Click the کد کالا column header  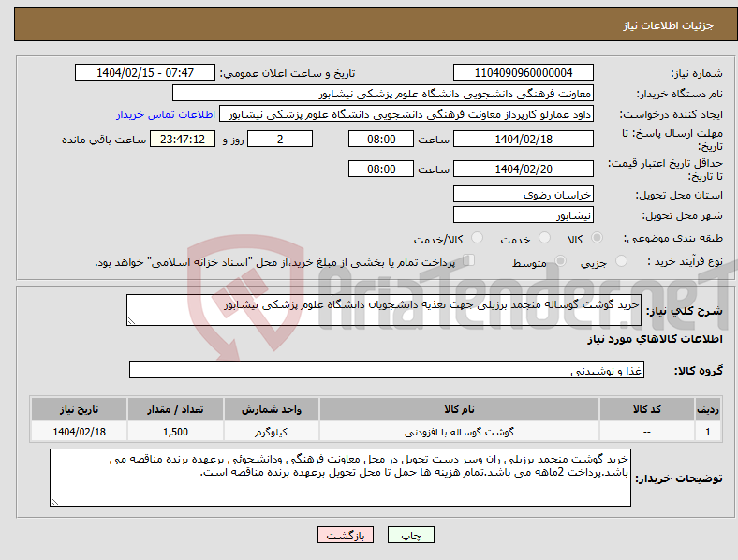[647, 409]
